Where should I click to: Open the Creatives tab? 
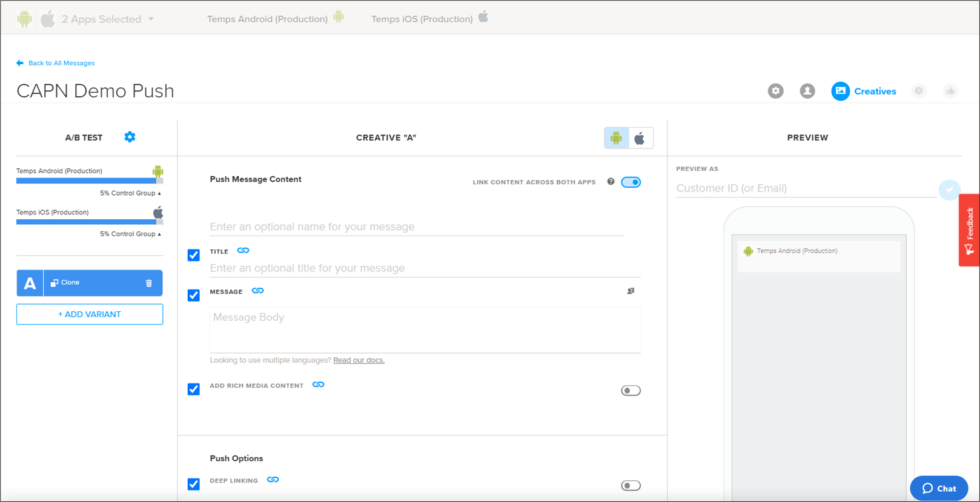click(x=864, y=91)
